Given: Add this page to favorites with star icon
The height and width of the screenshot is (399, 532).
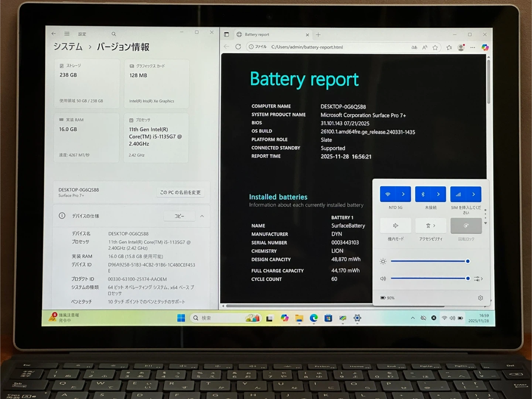Looking at the screenshot, I should pyautogui.click(x=435, y=47).
